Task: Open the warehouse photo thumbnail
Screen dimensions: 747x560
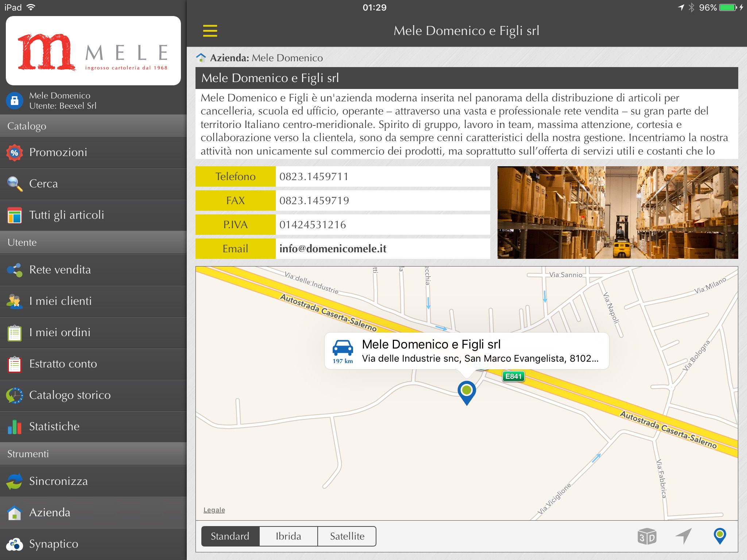Action: [618, 213]
